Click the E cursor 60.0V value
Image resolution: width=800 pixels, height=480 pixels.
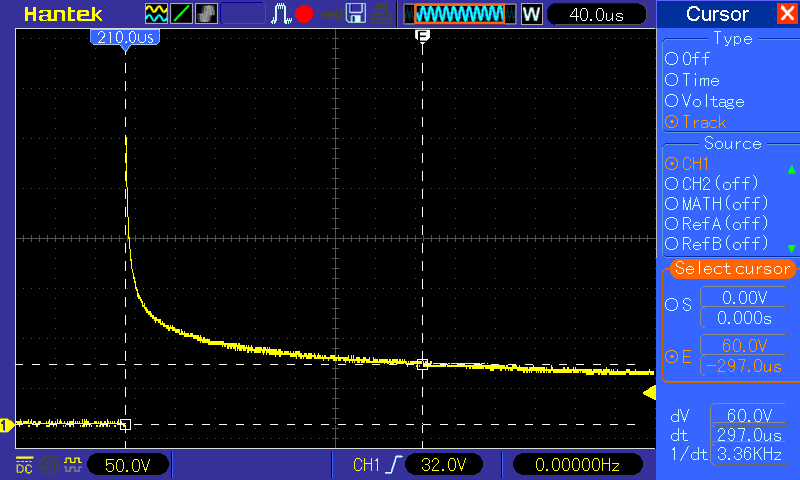click(744, 345)
